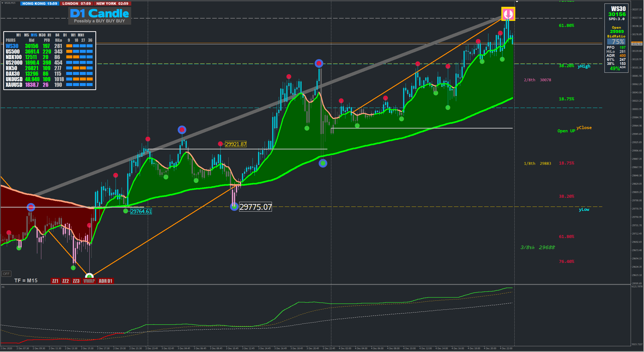Select the D1 timeframe in dashboard
Screen dimensions: 644x352
tap(65, 35)
